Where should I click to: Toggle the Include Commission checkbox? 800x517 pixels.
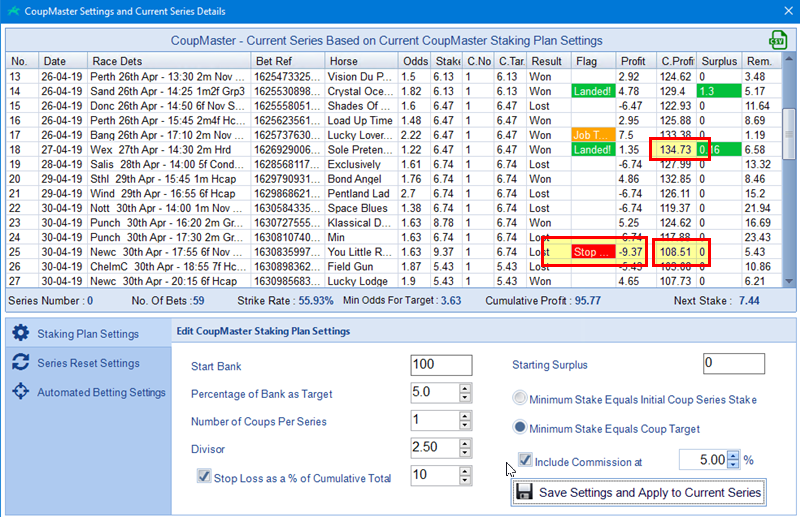pyautogui.click(x=525, y=459)
